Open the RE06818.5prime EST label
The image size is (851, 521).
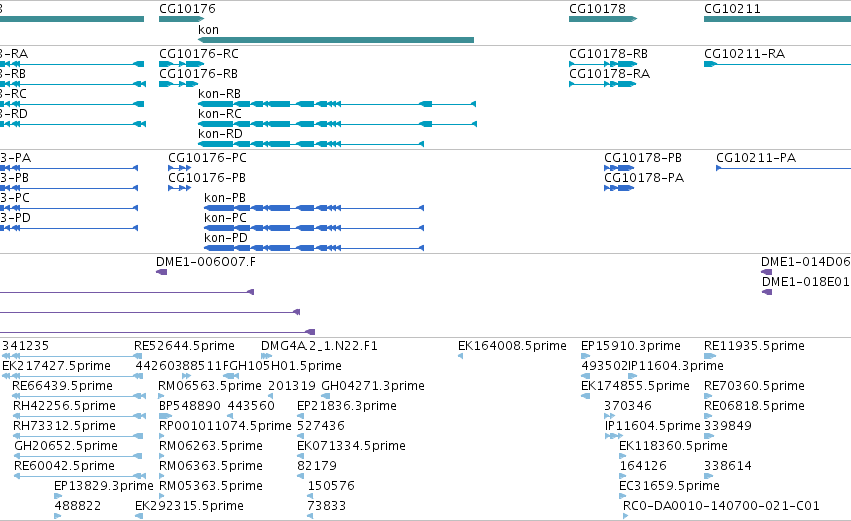(754, 406)
